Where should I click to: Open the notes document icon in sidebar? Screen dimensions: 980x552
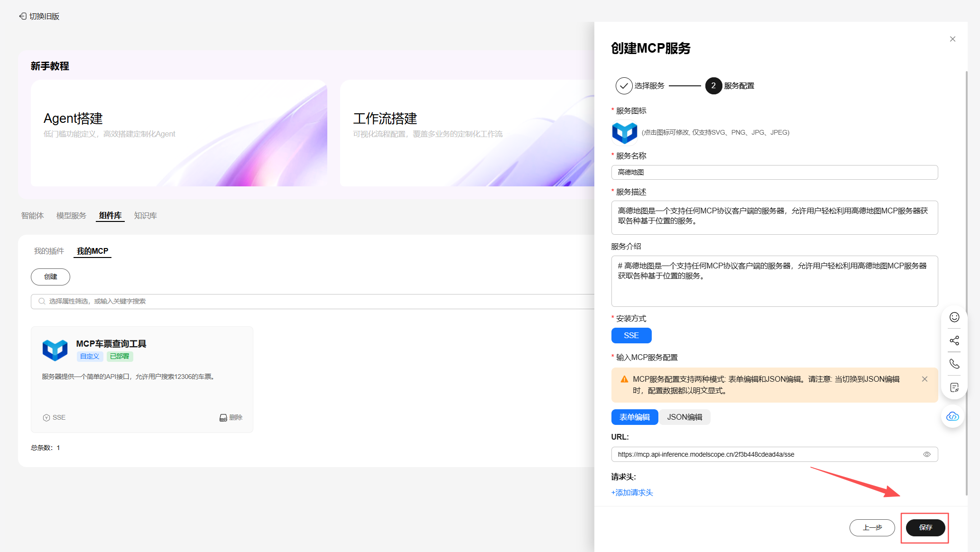(954, 387)
